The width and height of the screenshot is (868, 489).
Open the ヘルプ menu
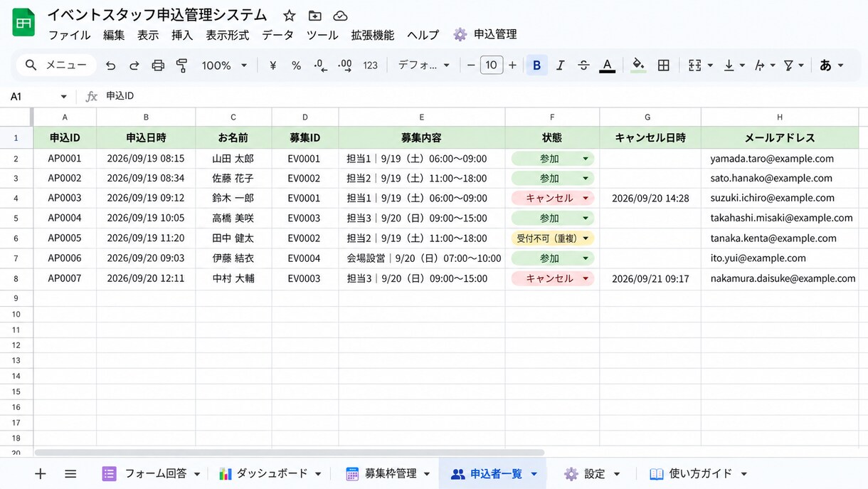point(423,35)
